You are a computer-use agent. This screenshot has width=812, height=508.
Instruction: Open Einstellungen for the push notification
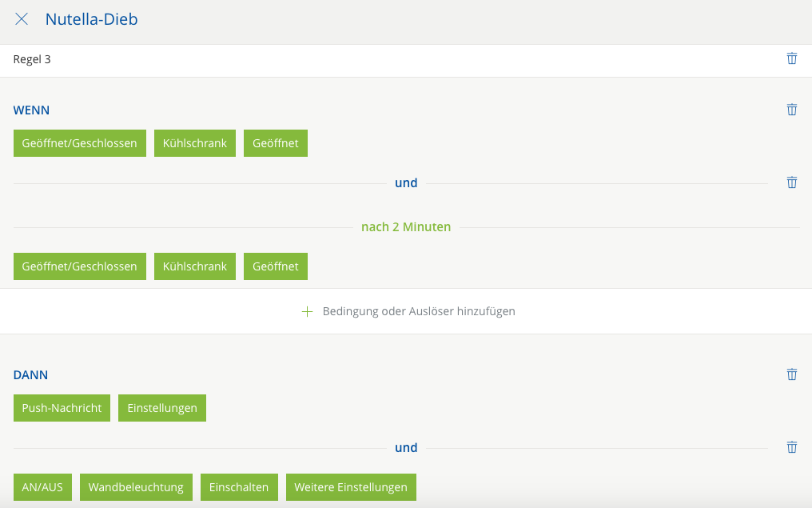pos(162,408)
